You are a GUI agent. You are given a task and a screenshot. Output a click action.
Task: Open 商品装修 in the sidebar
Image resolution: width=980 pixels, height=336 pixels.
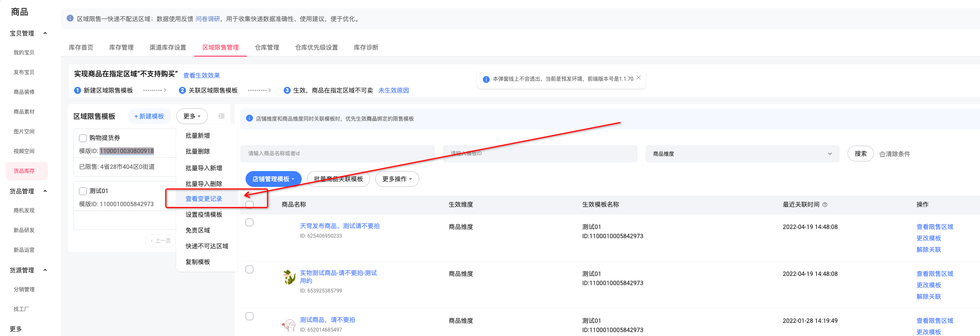tap(24, 92)
